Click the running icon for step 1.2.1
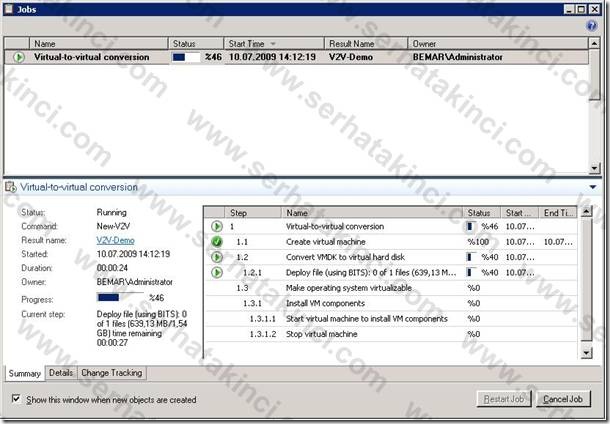The height and width of the screenshot is (424, 610). pyautogui.click(x=217, y=272)
